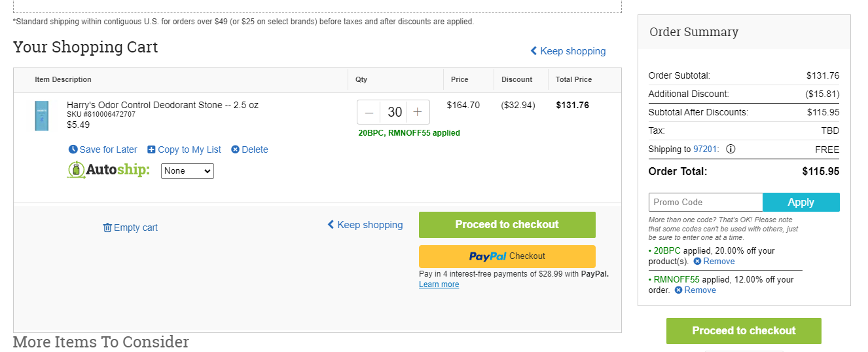Viewport: 868px width, 352px height.
Task: Click the Copy to My List plus icon
Action: (151, 149)
